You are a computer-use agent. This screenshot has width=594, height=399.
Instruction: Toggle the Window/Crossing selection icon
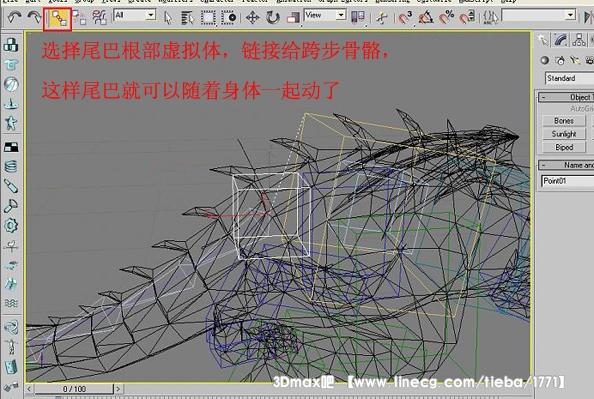click(228, 17)
